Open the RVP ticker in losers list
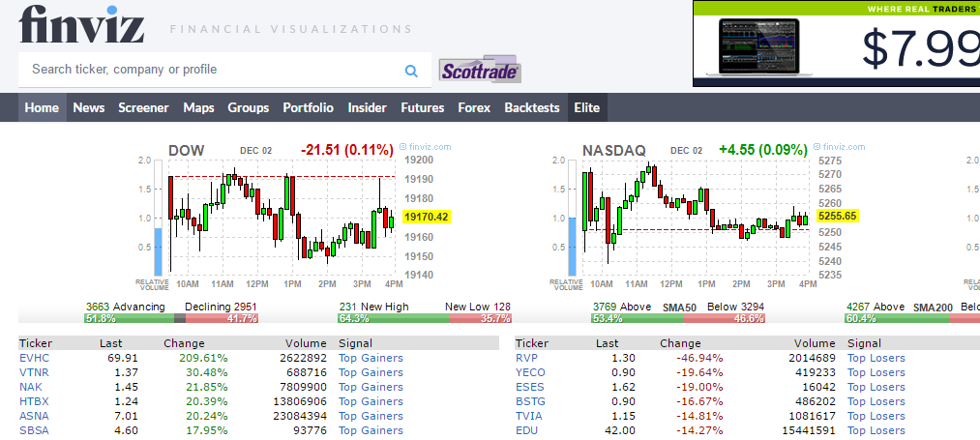 coord(526,358)
